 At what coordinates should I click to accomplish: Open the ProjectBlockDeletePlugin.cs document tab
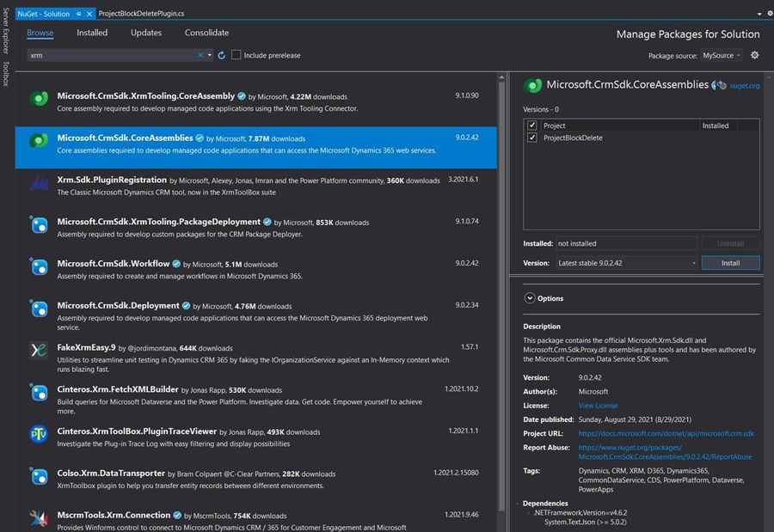141,14
